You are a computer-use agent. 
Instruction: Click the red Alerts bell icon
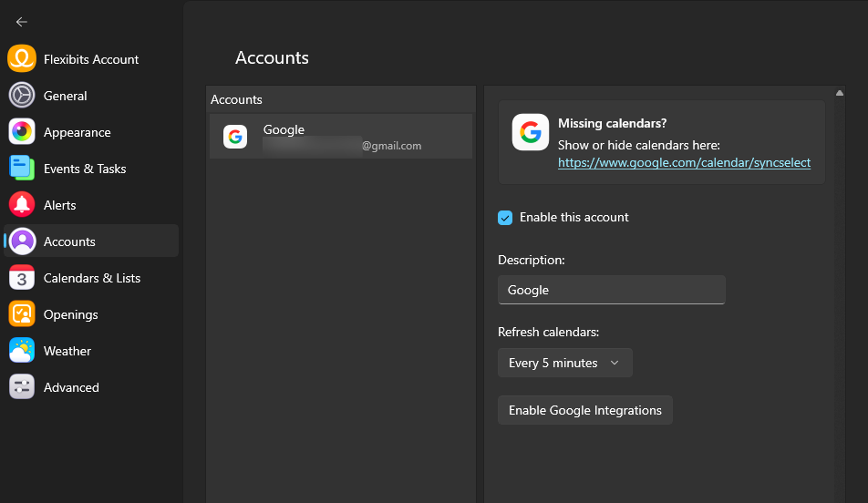pos(22,205)
